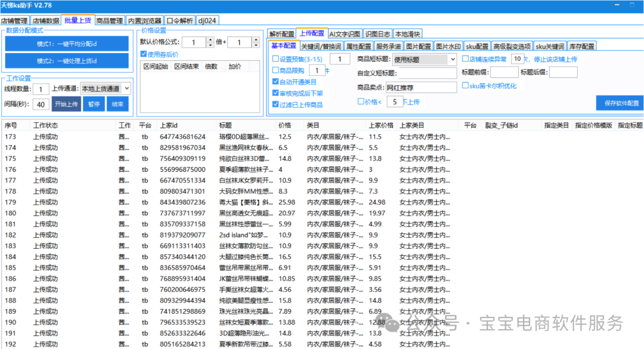The height and width of the screenshot is (349, 644).
Task: Decrease the default price multiplier stepper
Action: point(210,44)
